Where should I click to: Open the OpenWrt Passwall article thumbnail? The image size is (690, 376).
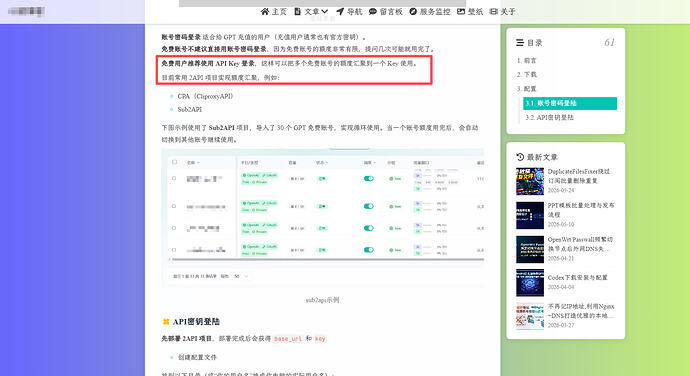tap(530, 250)
